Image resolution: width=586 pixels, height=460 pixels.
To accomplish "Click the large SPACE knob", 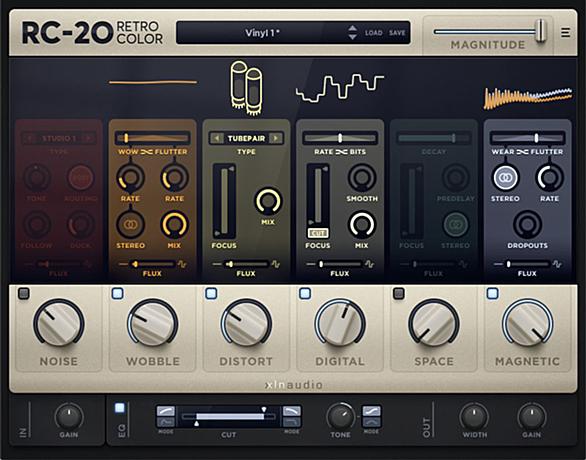I will (x=434, y=322).
